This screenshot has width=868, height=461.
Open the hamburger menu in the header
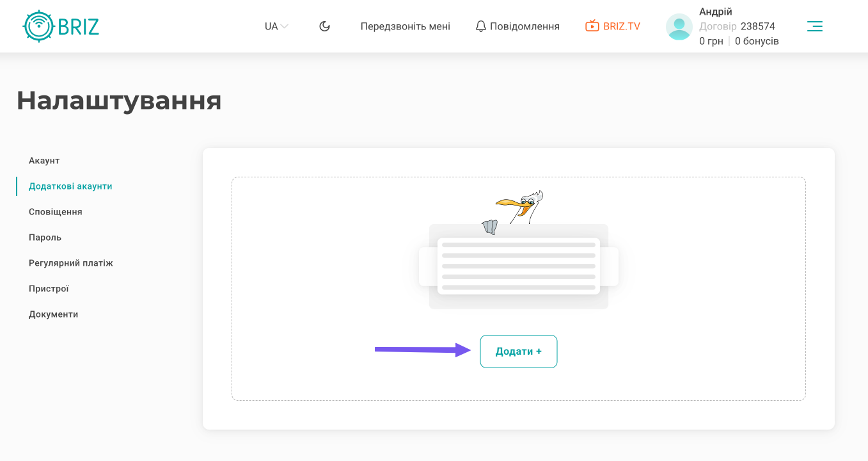(814, 26)
